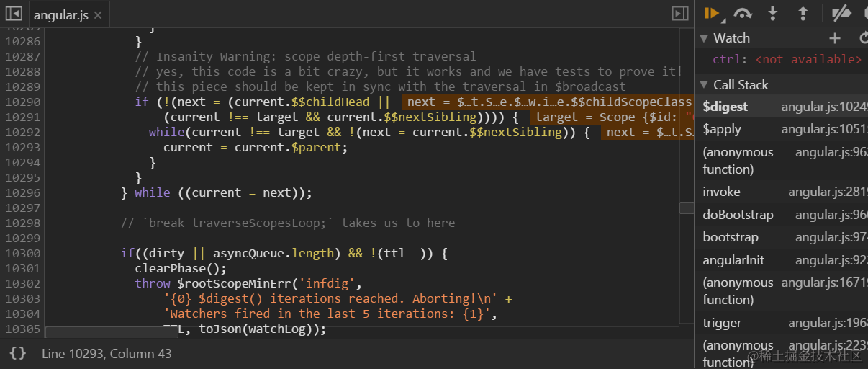Click inline value ending in $$childScopeClass

point(547,102)
